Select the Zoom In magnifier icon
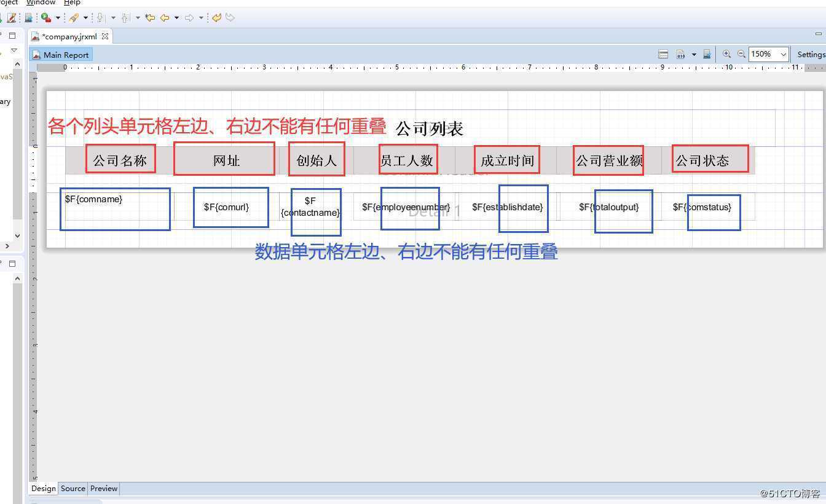The height and width of the screenshot is (504, 826). 726,54
